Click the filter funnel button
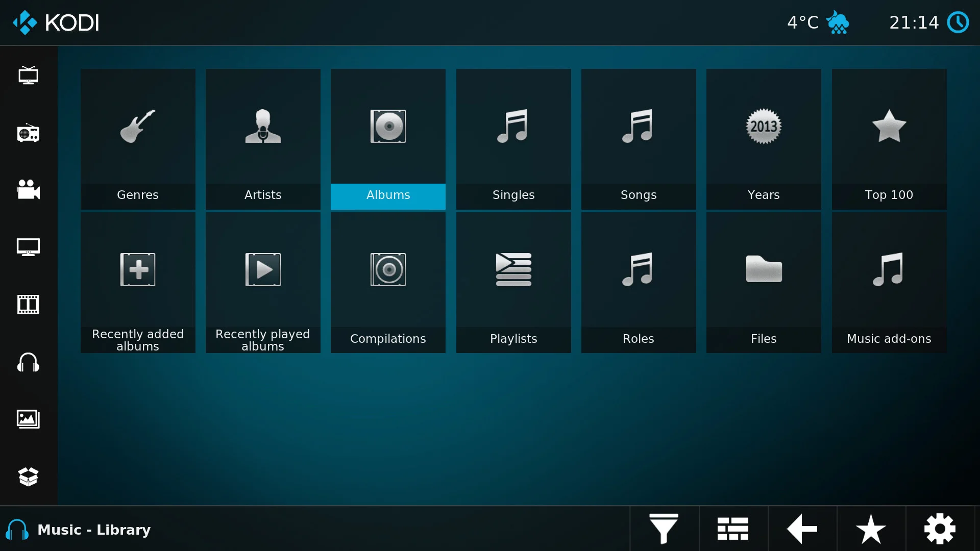Viewport: 980px width, 551px height. (664, 529)
